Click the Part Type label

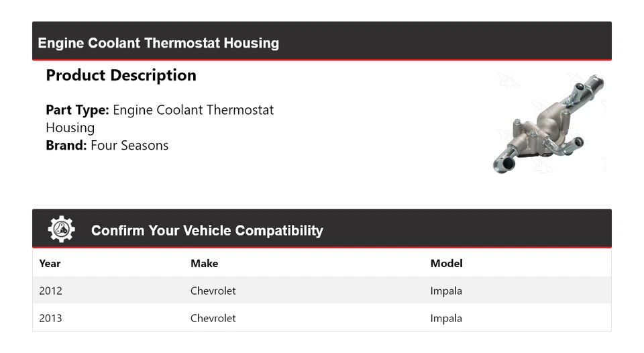coord(77,110)
